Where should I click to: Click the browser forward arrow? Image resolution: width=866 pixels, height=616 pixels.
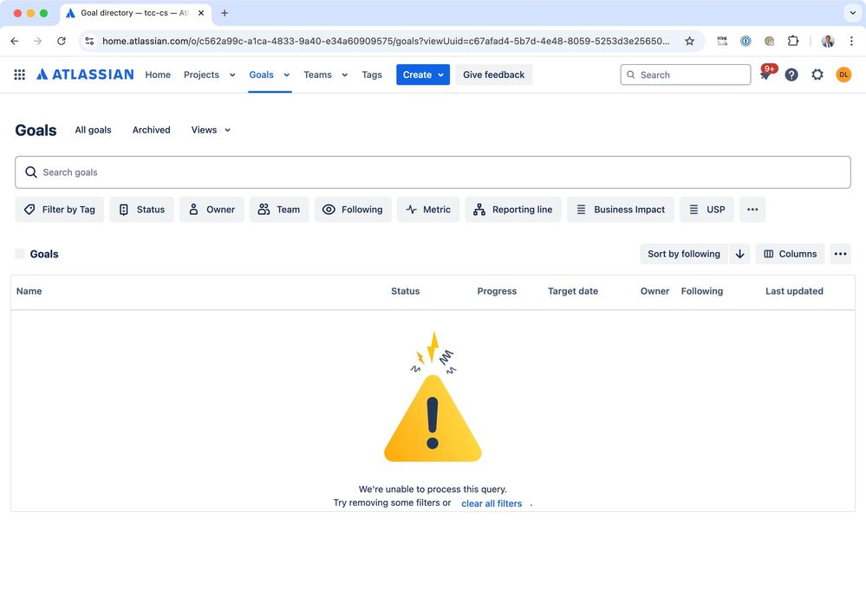37,41
